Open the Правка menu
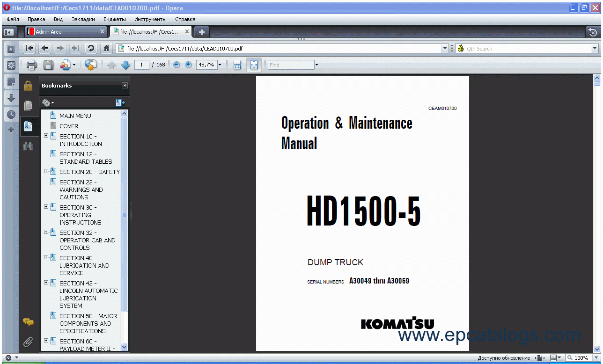Viewport: 603px width, 364px height. [x=37, y=19]
